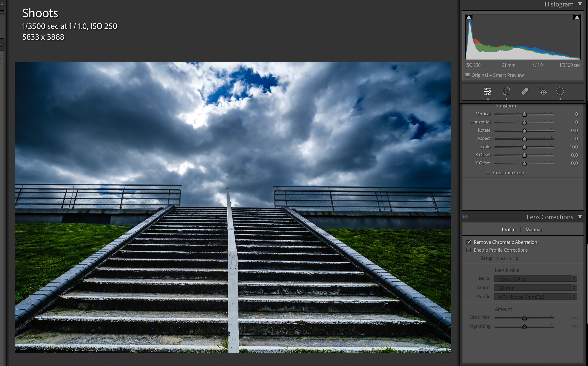Enable Constrain Crop checkbox
Screen dimensions: 588x366
488,173
